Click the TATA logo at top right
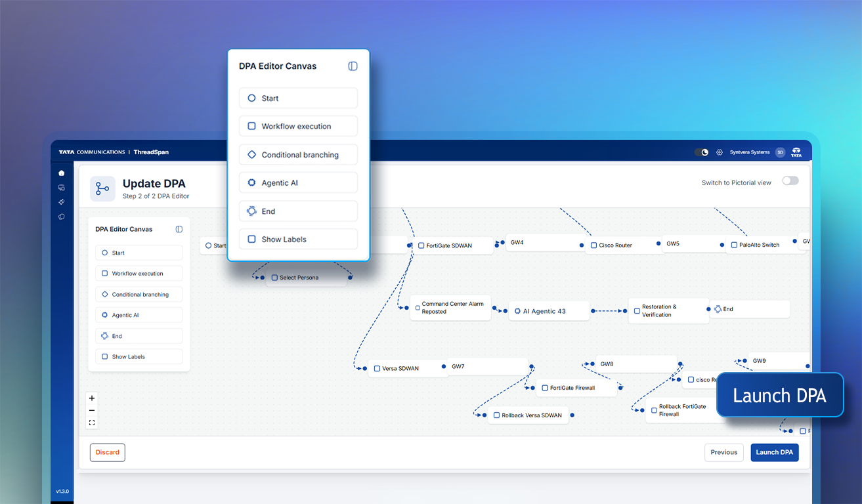 (x=796, y=152)
